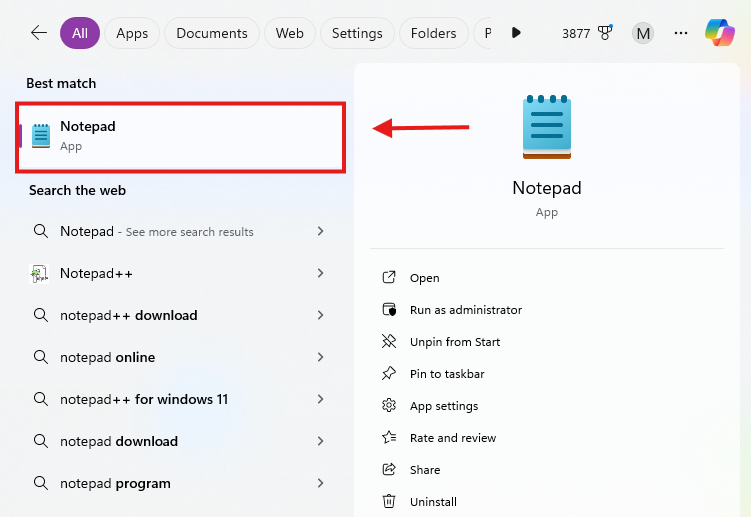Switch to the Apps filter tab
The width and height of the screenshot is (751, 517).
point(132,33)
